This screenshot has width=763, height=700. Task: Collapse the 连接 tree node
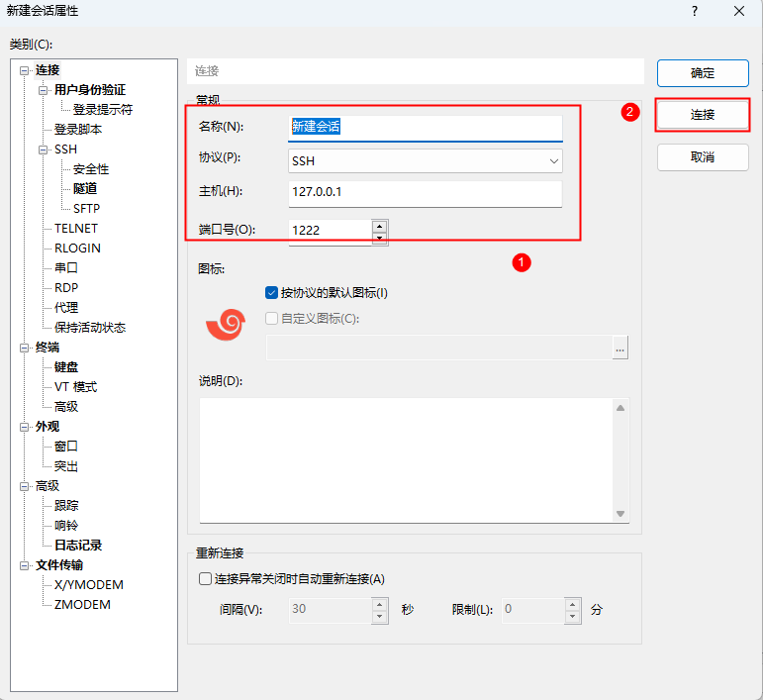point(24,70)
